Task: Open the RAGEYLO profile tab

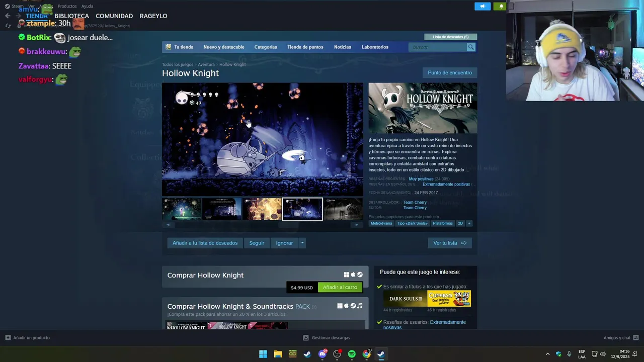Action: (153, 16)
